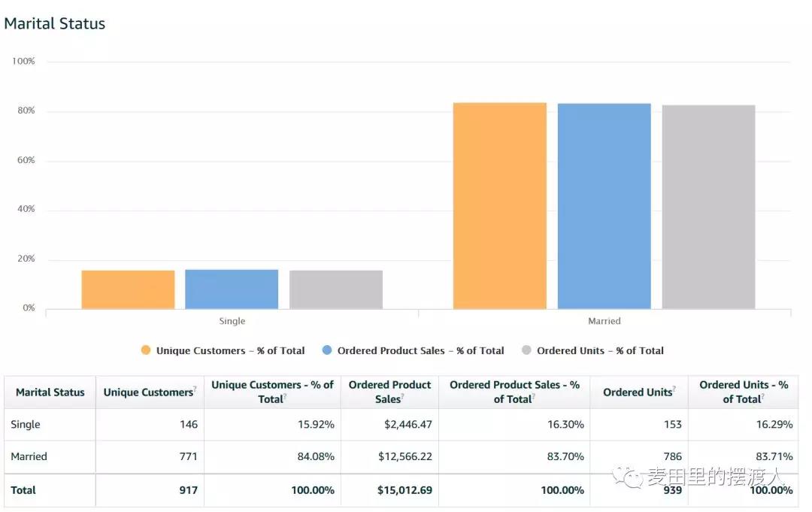Toggle Unique Customers - % of Total legend series
812x512 pixels.
tap(230, 350)
